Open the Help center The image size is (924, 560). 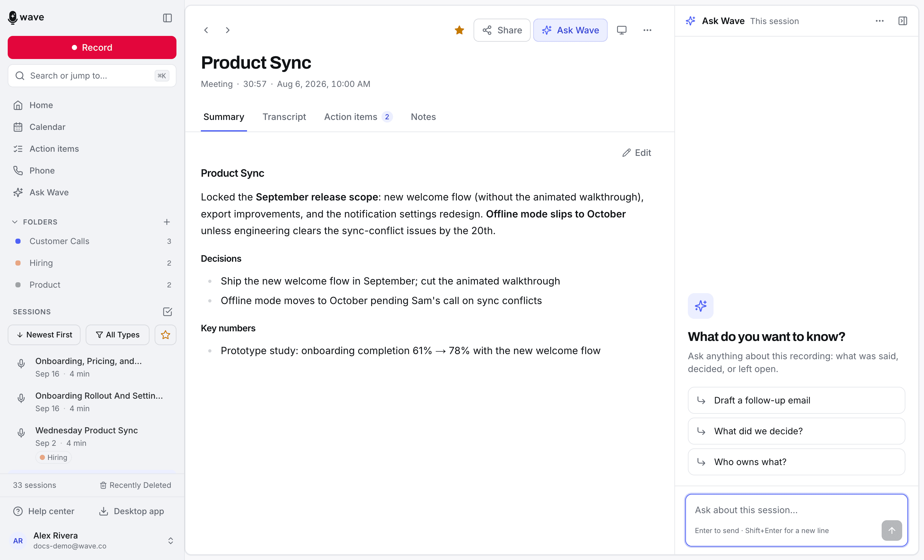[44, 511]
